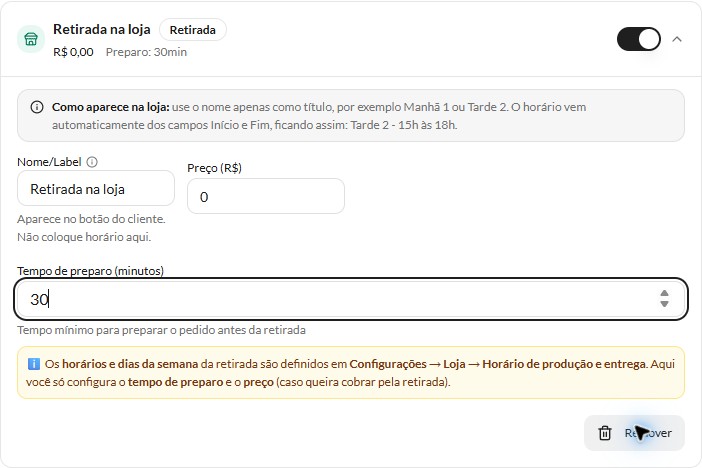Click 'Como aparece na loja:' bold text
The width and height of the screenshot is (702, 468).
coord(111,107)
